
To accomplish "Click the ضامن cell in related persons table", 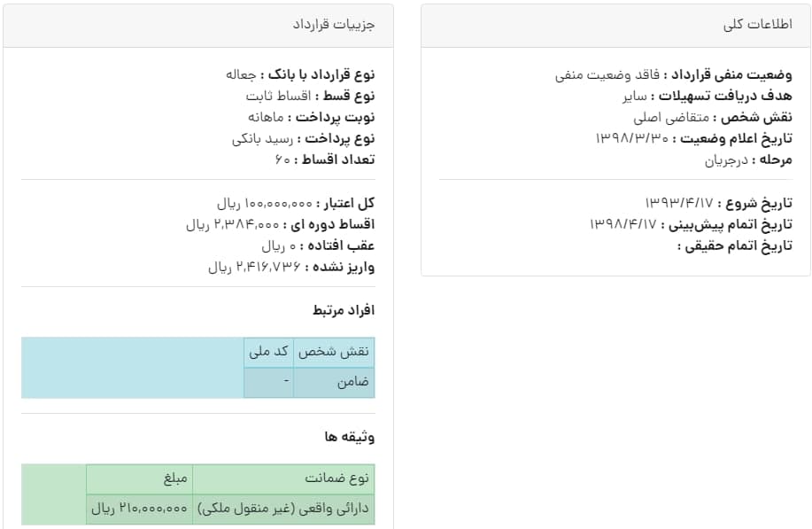I will click(334, 383).
